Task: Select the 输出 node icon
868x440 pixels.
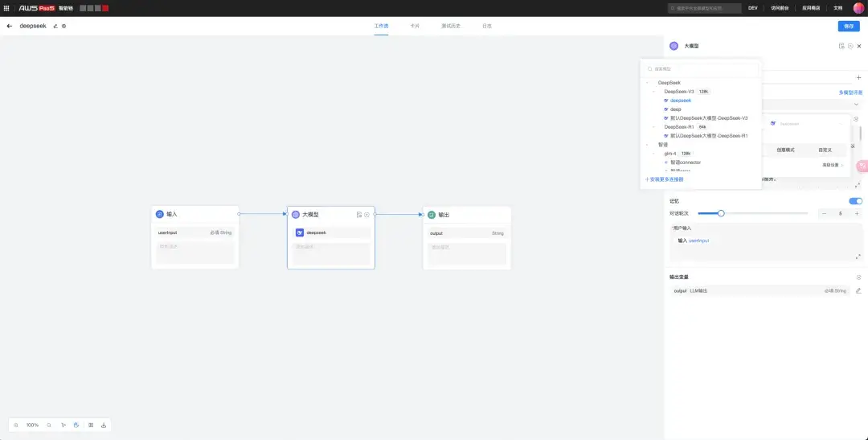Action: tap(432, 215)
